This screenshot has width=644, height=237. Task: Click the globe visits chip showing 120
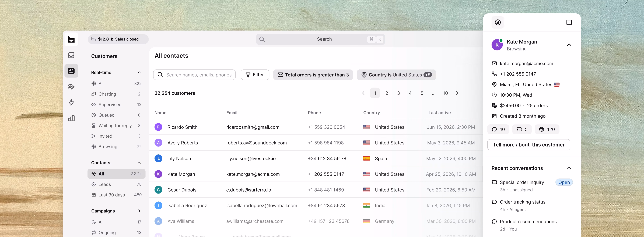click(x=547, y=129)
